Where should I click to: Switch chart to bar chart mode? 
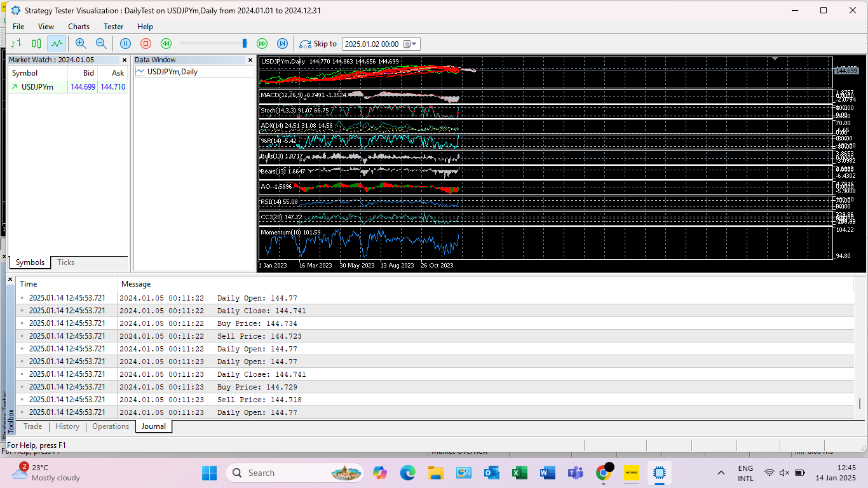point(17,43)
